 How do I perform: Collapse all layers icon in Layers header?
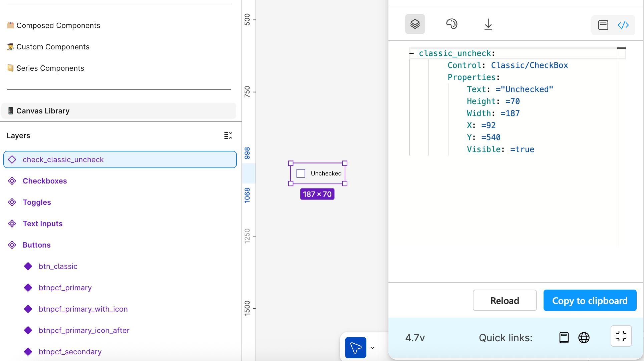(228, 135)
